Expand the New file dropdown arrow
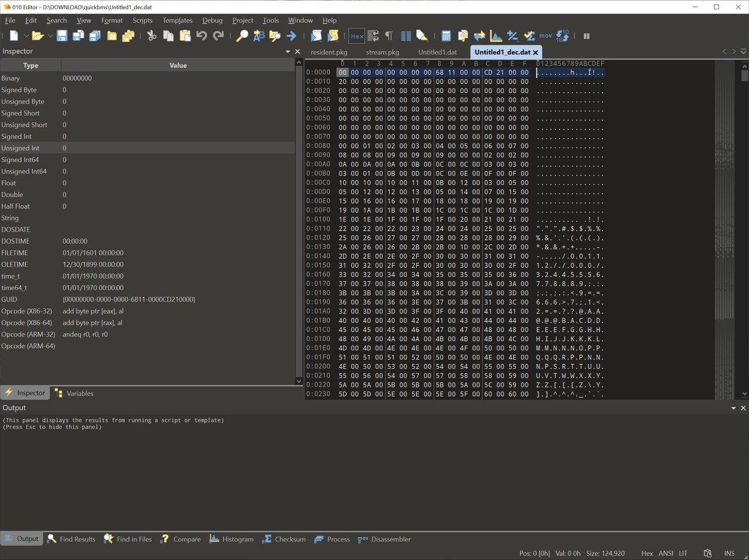 click(x=26, y=36)
